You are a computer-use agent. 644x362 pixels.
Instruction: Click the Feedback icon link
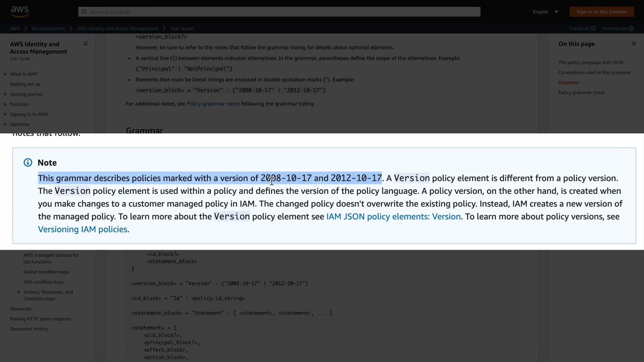coord(593,28)
